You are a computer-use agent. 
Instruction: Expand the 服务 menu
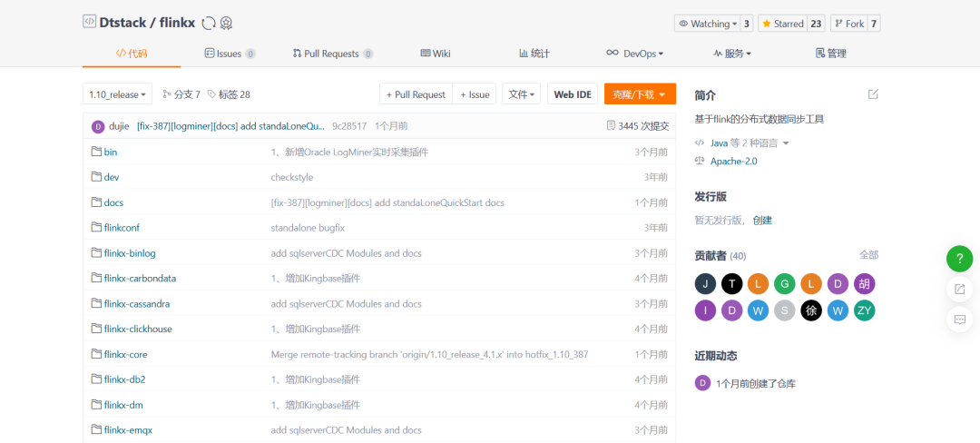732,54
